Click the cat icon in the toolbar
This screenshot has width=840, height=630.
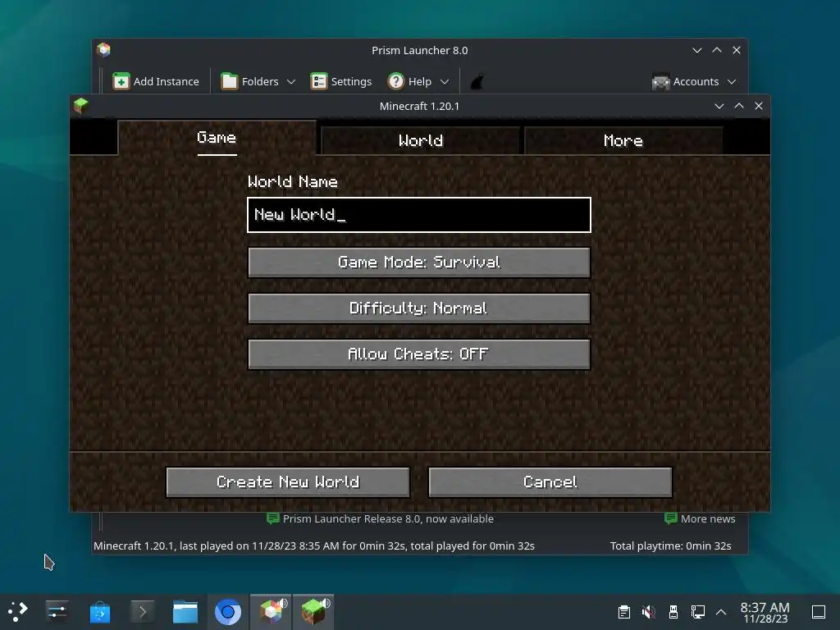tap(477, 82)
